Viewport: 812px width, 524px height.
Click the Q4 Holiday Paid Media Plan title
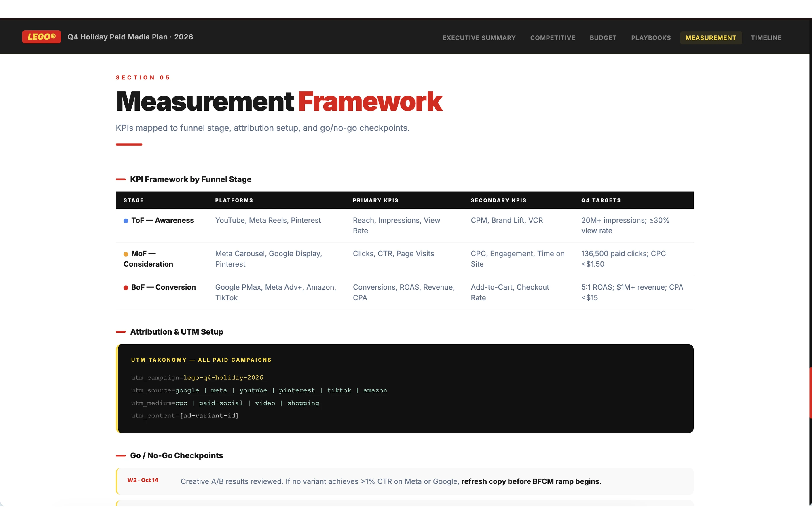130,37
